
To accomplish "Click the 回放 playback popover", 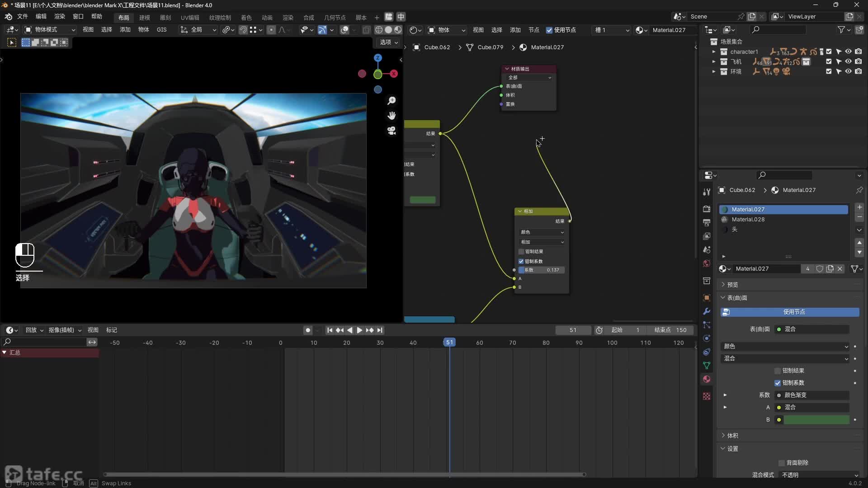I will pyautogui.click(x=34, y=330).
